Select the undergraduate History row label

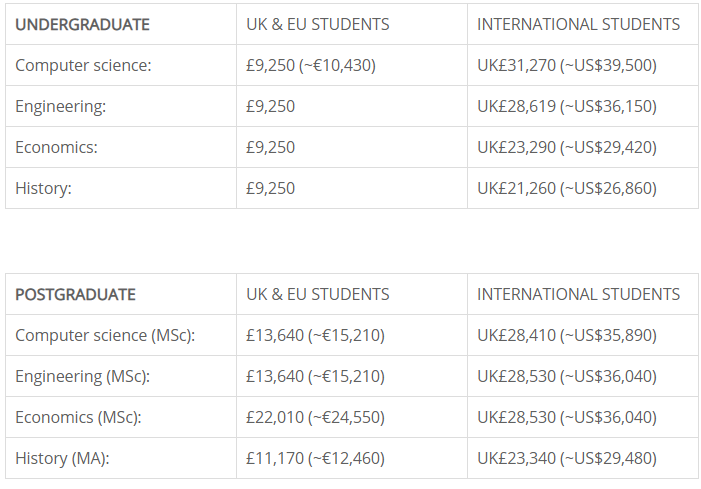pos(42,188)
